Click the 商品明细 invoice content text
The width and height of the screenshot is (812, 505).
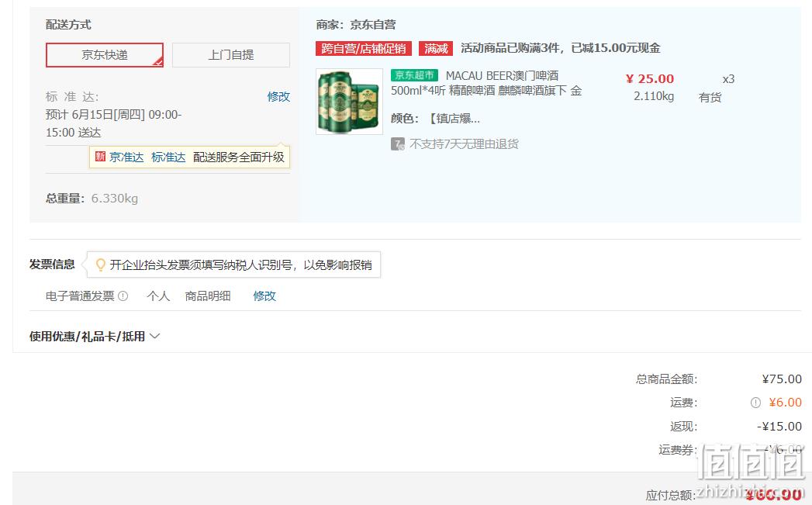208,296
